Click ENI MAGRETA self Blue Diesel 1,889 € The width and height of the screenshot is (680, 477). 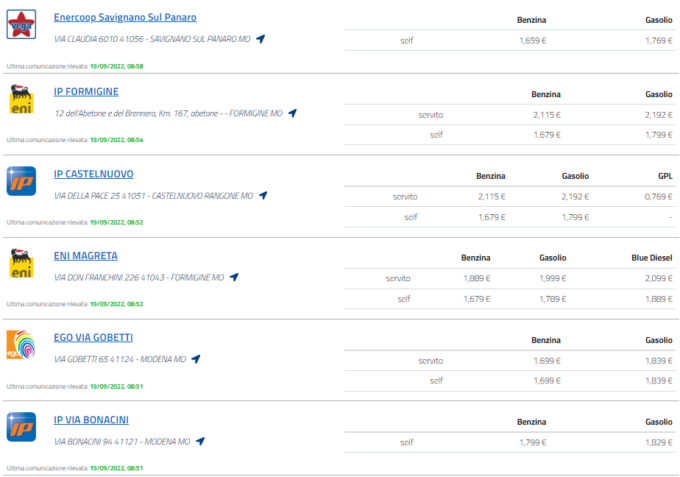(x=659, y=299)
